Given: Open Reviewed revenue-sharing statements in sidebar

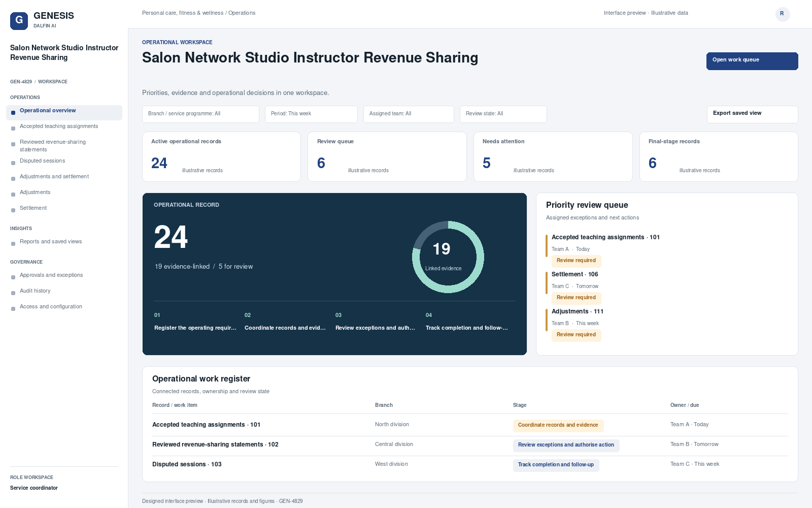Looking at the screenshot, I should click(x=64, y=146).
